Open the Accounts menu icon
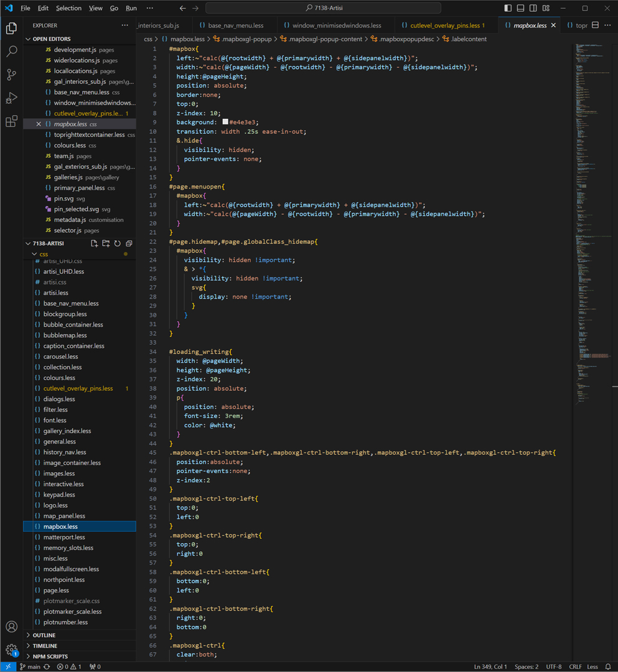The image size is (618, 672). pyautogui.click(x=12, y=627)
